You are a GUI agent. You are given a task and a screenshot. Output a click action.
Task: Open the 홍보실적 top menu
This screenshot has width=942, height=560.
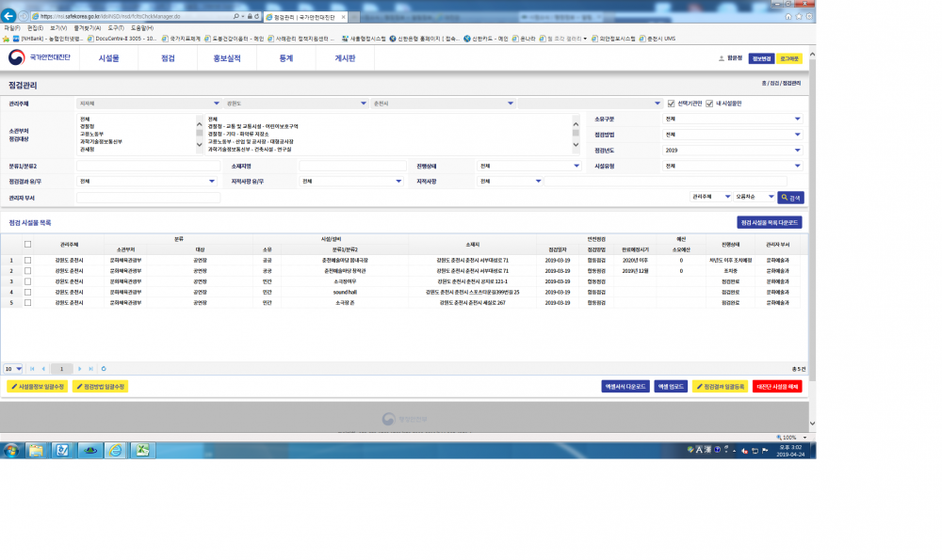pos(226,58)
